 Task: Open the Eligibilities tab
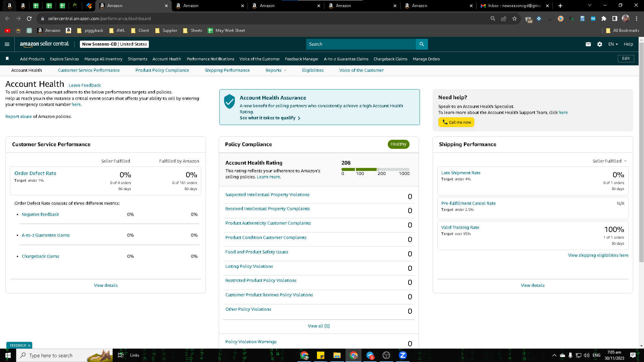pos(313,70)
